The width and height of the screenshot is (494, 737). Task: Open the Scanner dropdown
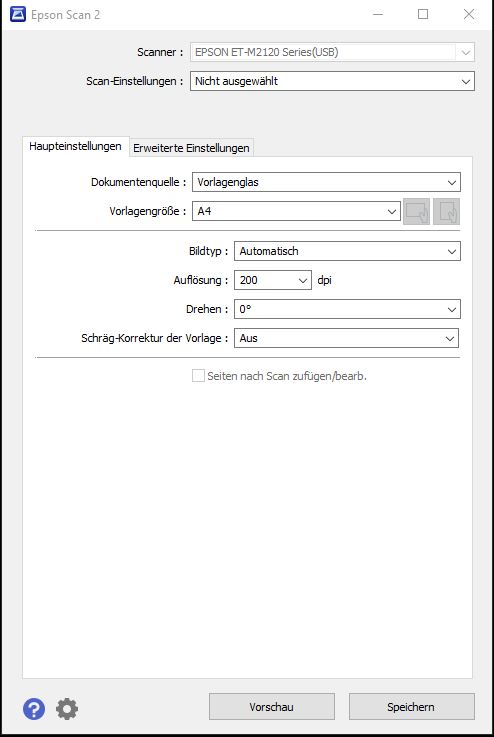pos(332,52)
